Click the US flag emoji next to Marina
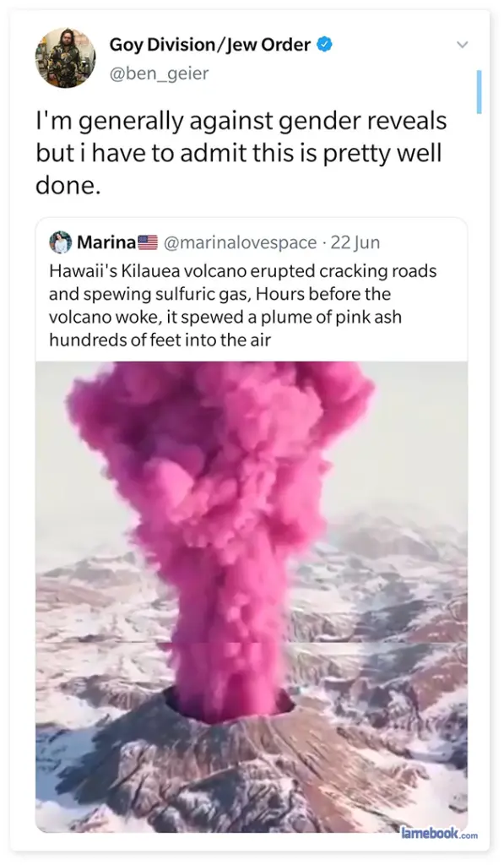 pos(147,242)
